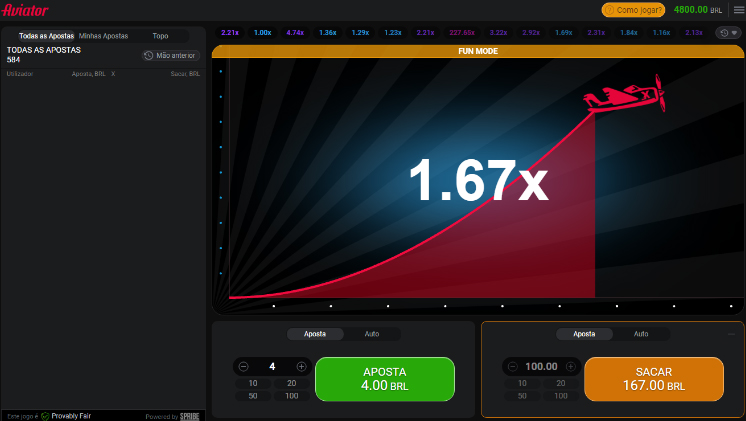Place bet with green APOSTA 4.00 BRL button

click(385, 379)
